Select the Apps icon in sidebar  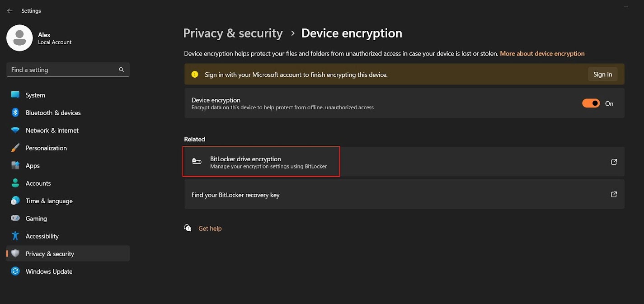tap(15, 165)
